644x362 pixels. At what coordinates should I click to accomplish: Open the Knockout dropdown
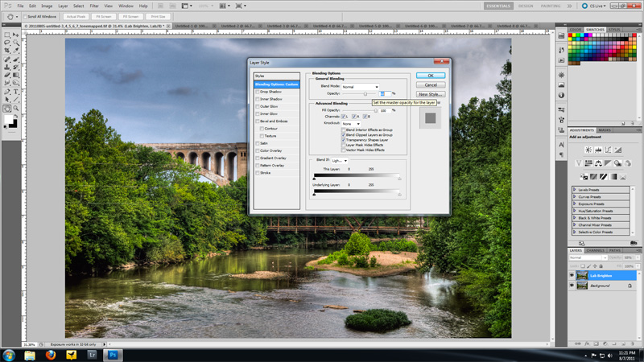coord(351,123)
